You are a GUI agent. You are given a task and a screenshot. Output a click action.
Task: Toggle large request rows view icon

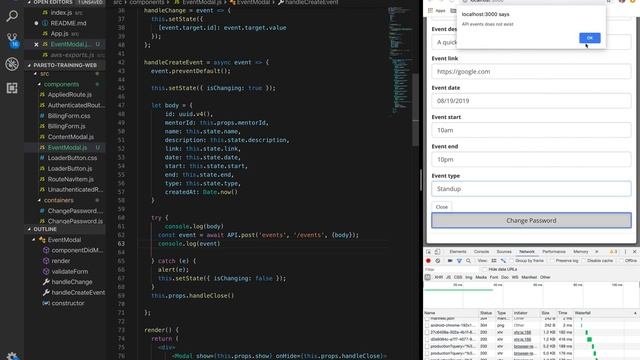point(494,260)
